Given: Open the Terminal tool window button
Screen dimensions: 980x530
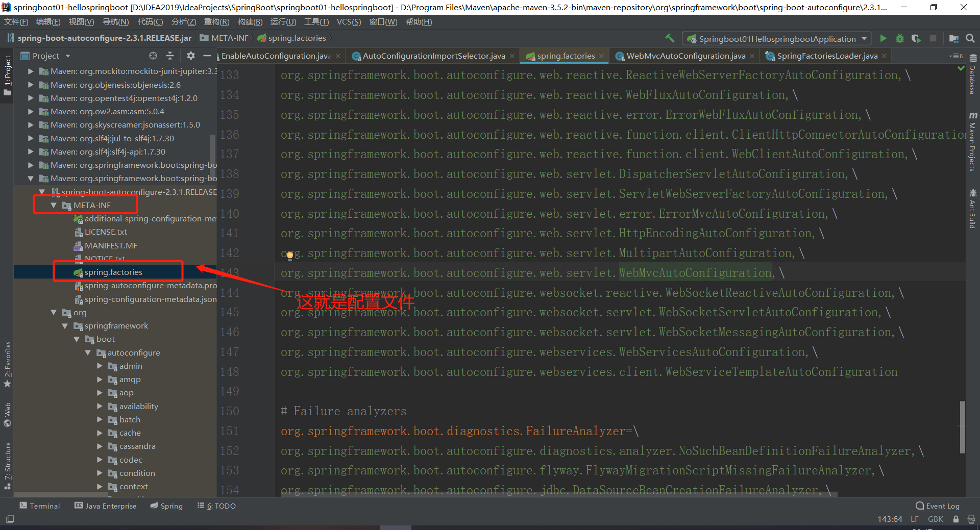Looking at the screenshot, I should click(x=40, y=506).
